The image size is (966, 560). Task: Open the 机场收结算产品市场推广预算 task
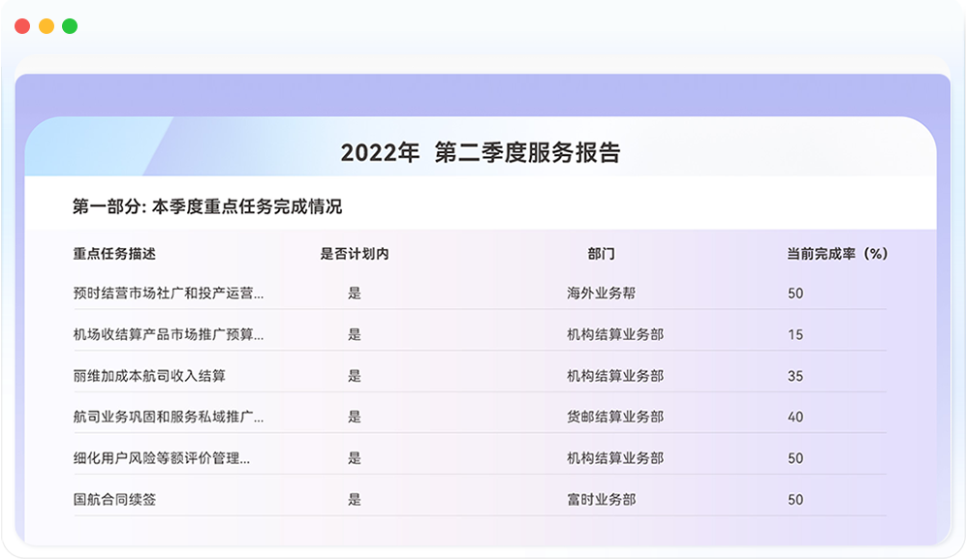click(169, 334)
